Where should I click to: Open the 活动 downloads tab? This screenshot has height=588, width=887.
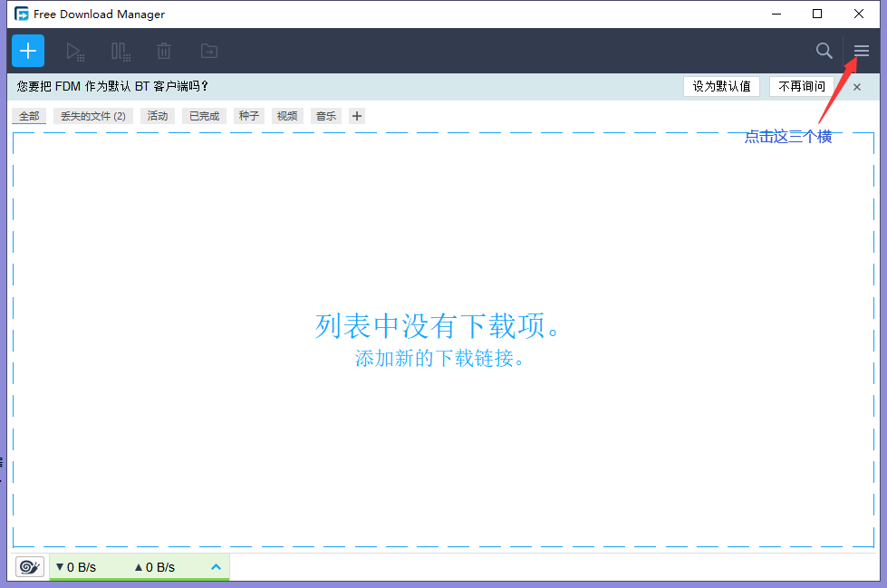(x=158, y=116)
